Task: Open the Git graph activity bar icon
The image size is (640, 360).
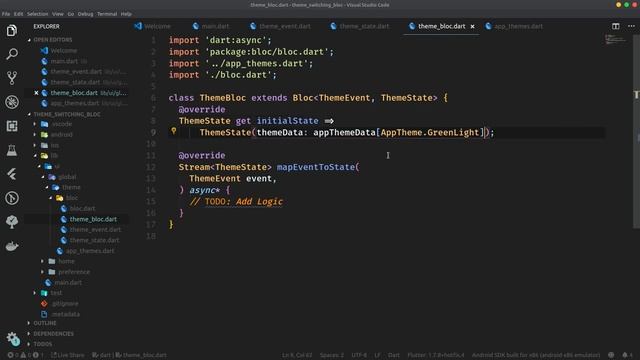Action: tap(12, 198)
